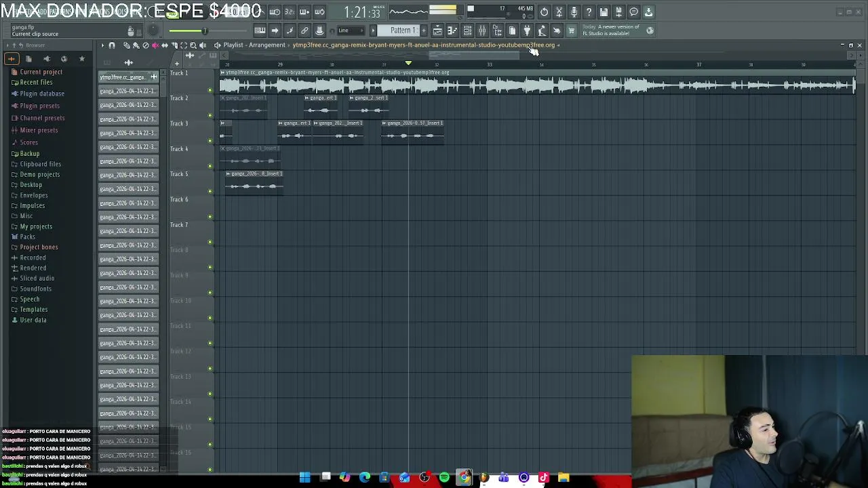Select the ytmp3free.cc_ganga clip in picker
Viewport: 868px width, 488px height.
[127, 77]
